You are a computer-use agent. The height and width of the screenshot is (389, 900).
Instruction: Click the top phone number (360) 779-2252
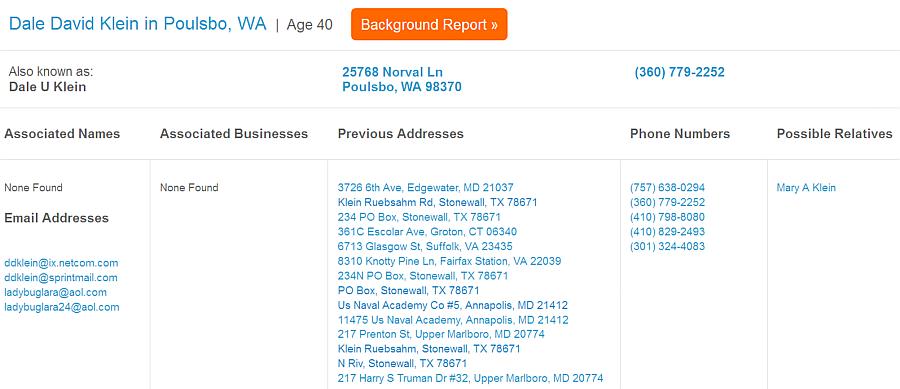point(680,72)
